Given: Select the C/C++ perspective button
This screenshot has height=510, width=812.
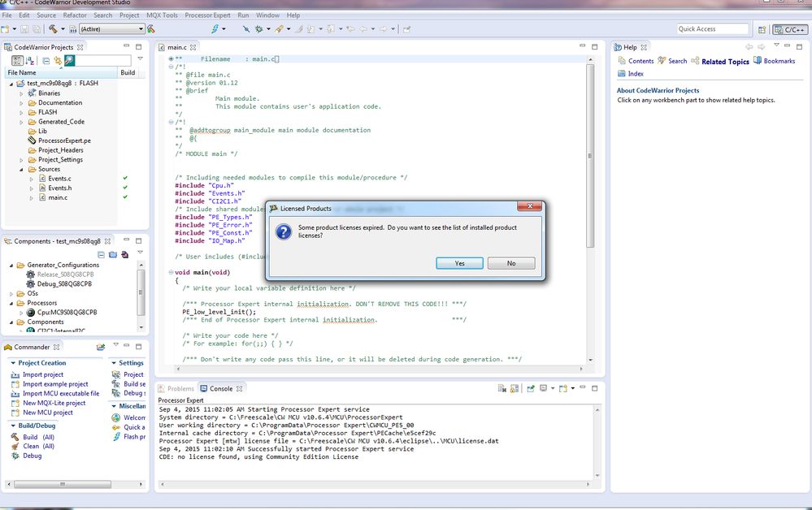Looking at the screenshot, I should coord(790,29).
